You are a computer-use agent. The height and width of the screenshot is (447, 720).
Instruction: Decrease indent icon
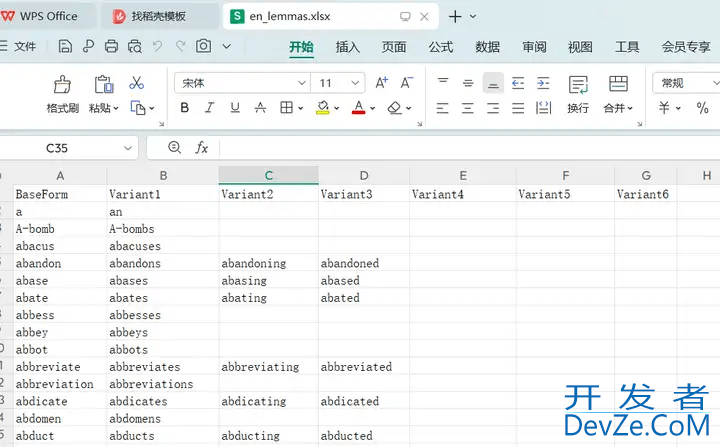tap(518, 83)
